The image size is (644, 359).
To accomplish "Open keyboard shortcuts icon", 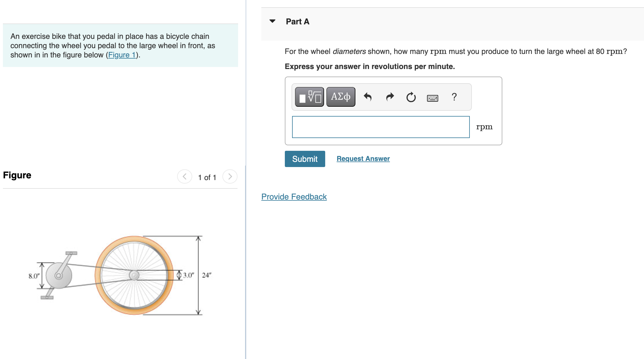I will coord(432,98).
